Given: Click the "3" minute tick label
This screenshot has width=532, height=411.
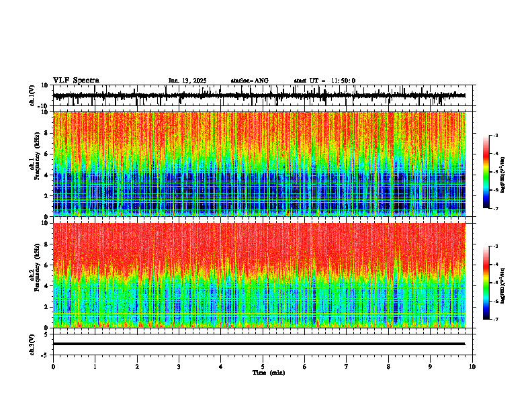Looking at the screenshot, I should click(179, 367).
